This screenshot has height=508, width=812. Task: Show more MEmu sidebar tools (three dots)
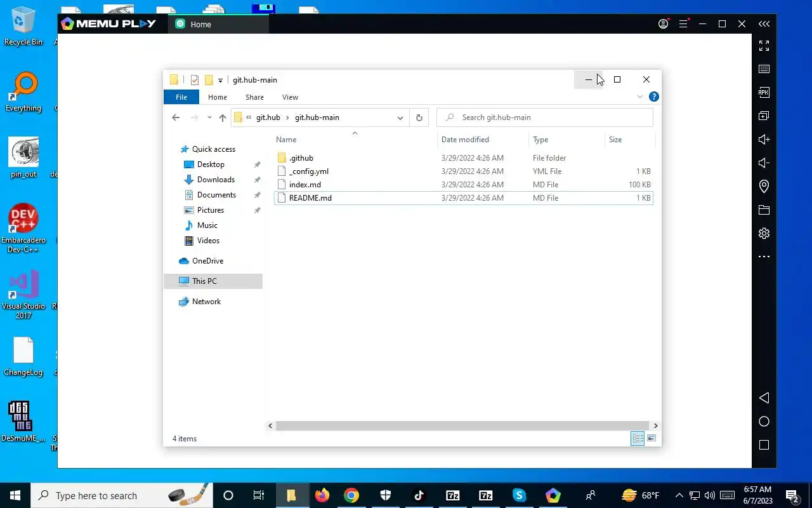tap(764, 257)
